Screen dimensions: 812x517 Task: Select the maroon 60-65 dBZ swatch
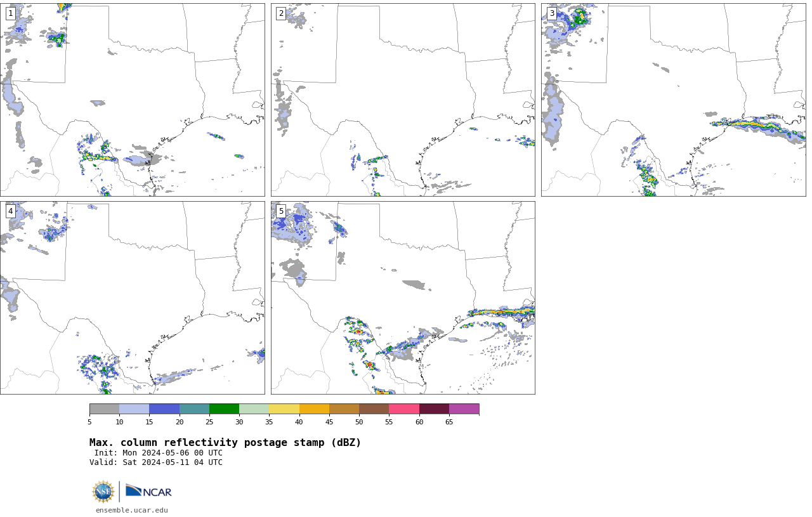[x=434, y=409]
